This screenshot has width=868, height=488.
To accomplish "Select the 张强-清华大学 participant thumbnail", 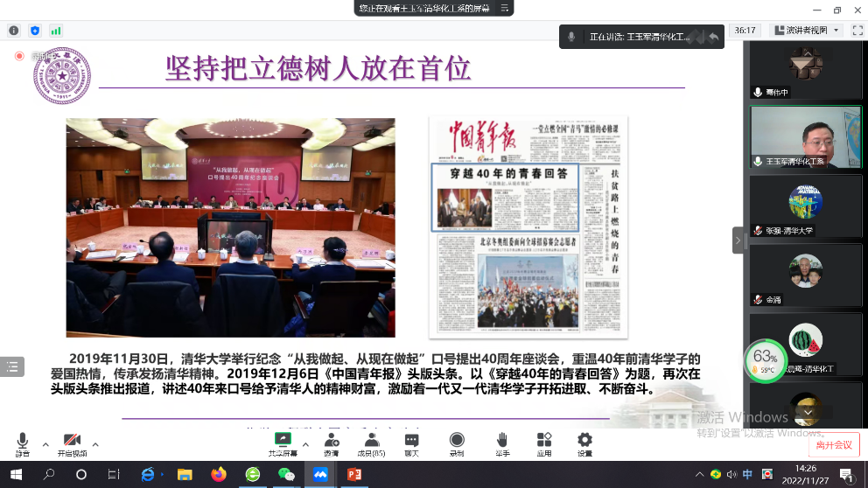I will click(806, 206).
